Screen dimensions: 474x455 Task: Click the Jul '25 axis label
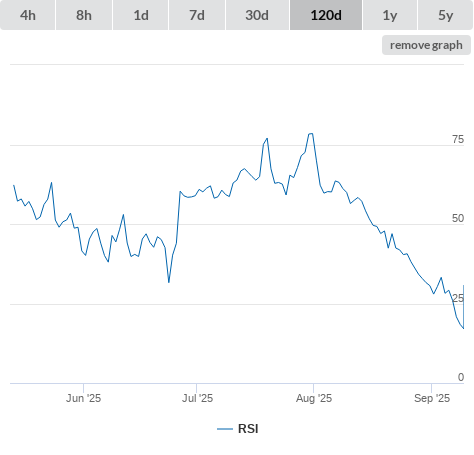(197, 398)
